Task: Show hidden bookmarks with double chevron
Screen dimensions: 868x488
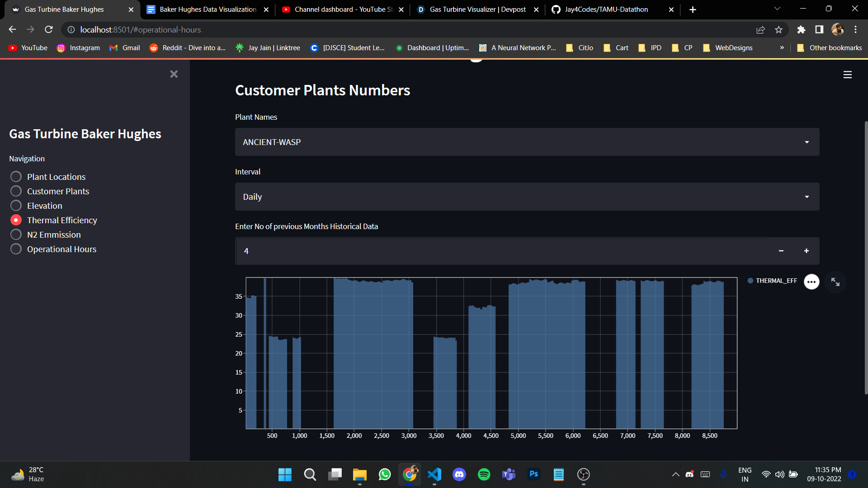Action: (x=782, y=48)
